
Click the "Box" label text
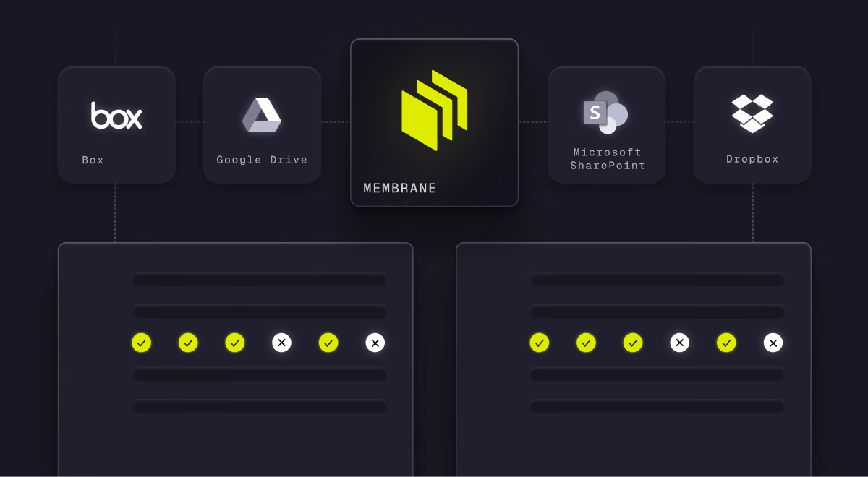pyautogui.click(x=93, y=160)
